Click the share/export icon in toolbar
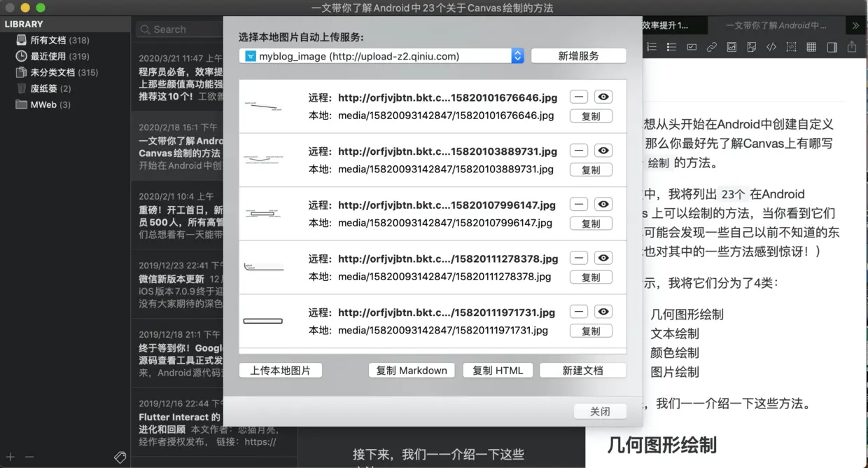 [852, 46]
